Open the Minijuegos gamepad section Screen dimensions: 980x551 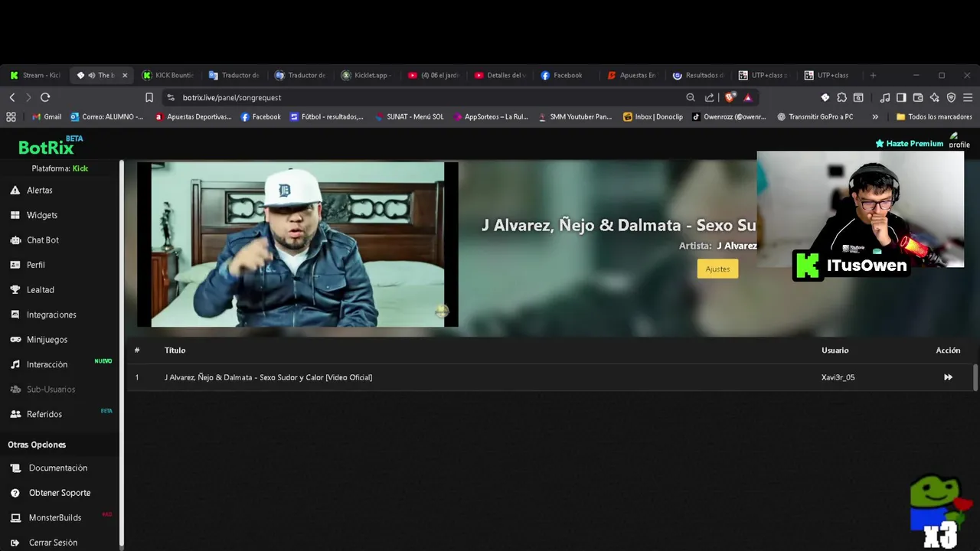47,339
